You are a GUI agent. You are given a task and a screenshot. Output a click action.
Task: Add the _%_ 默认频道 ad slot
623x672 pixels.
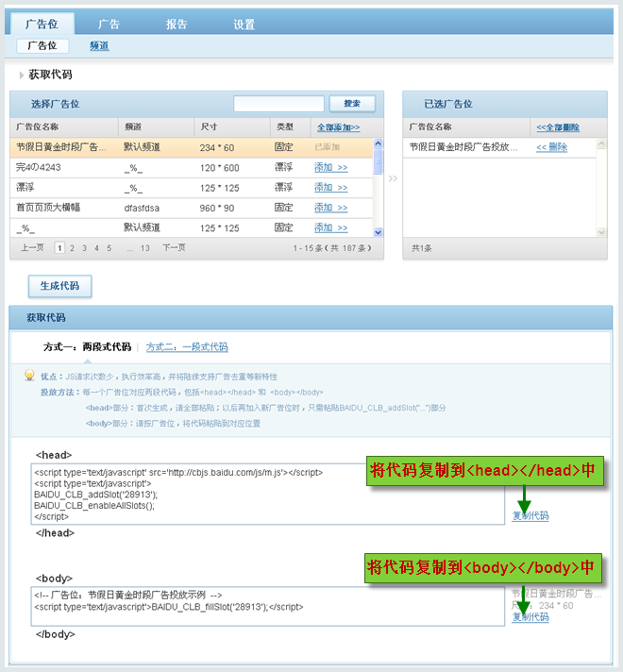(x=330, y=227)
